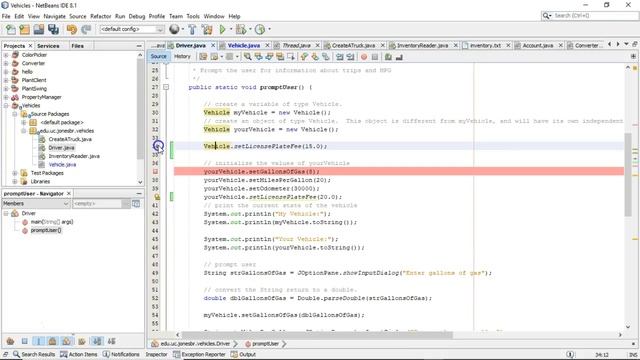Click the editor horizontal scrollbar thumb
Image resolution: width=640 pixels, height=360 pixels.
(317, 335)
